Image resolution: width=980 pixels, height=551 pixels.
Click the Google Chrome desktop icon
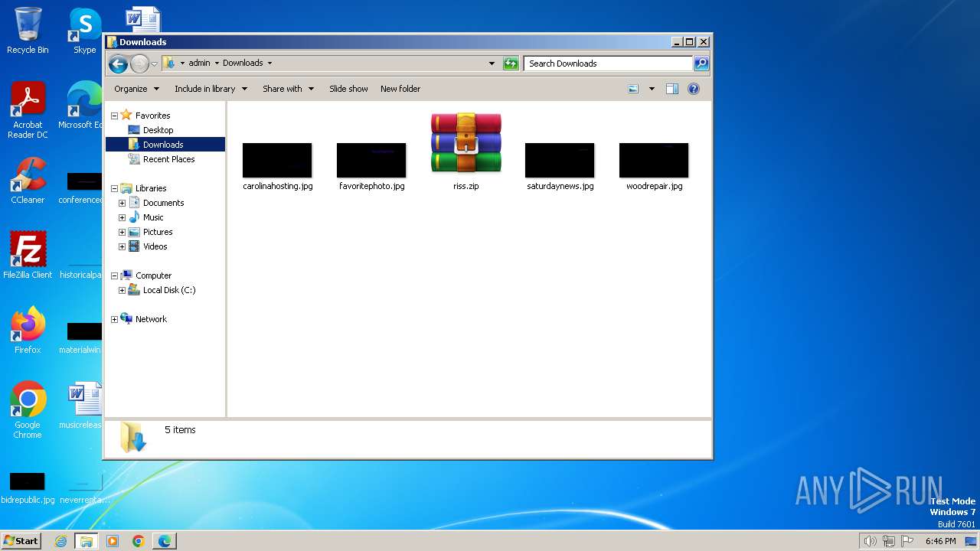[x=28, y=409]
